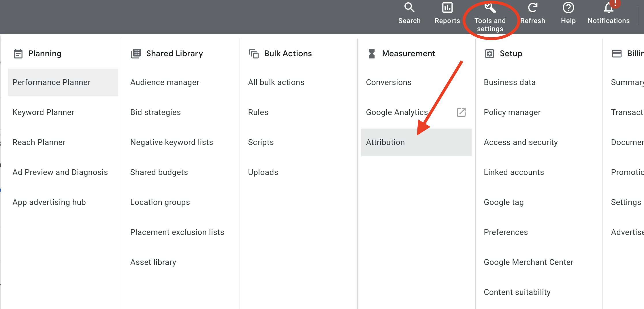The width and height of the screenshot is (644, 309).
Task: Select Reach Planner
Action: pos(39,142)
